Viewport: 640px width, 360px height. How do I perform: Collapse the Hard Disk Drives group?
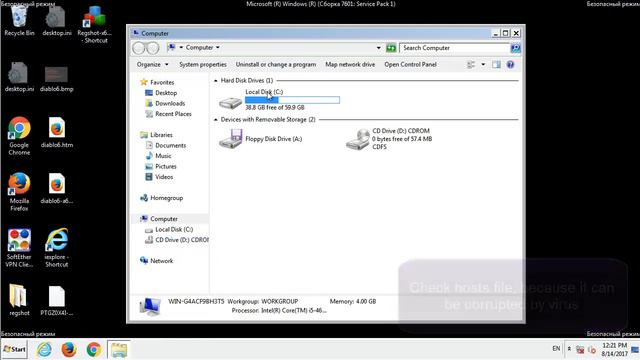click(x=216, y=81)
